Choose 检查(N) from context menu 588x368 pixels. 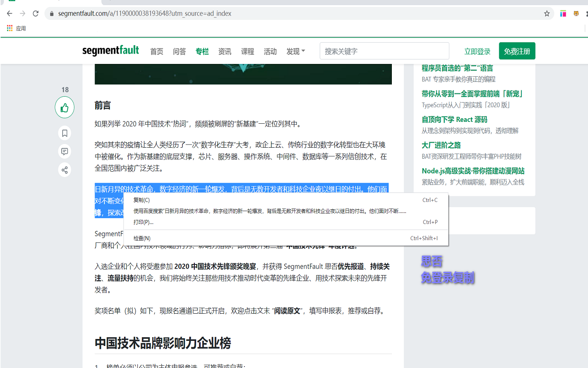point(286,238)
